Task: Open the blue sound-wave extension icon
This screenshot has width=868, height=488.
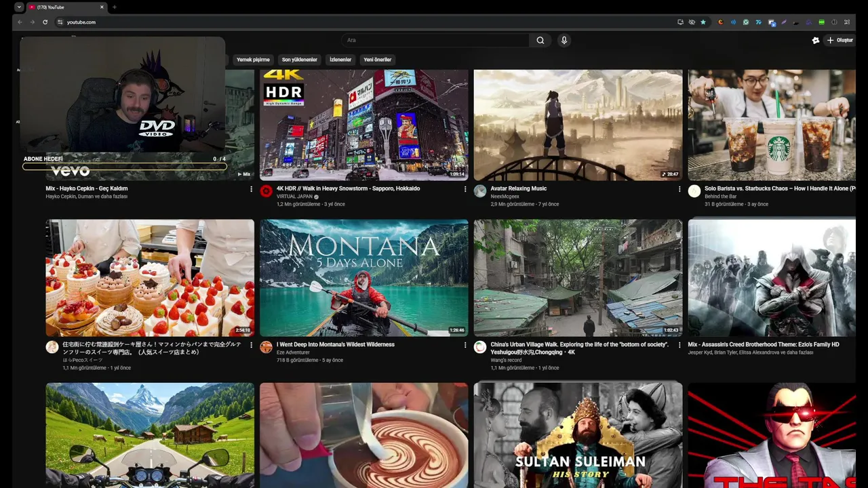Action: coord(733,22)
